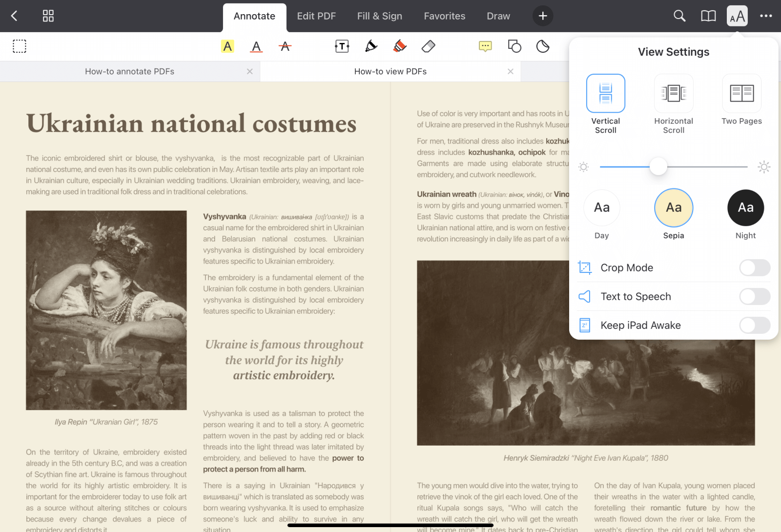This screenshot has width=781, height=532.
Task: Select the eraser tool
Action: coord(428,46)
